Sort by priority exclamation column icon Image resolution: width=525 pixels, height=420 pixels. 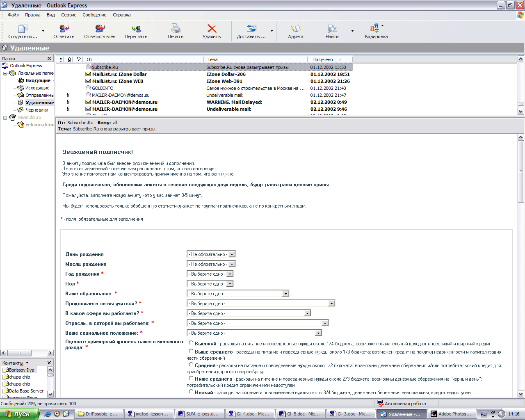(x=61, y=59)
